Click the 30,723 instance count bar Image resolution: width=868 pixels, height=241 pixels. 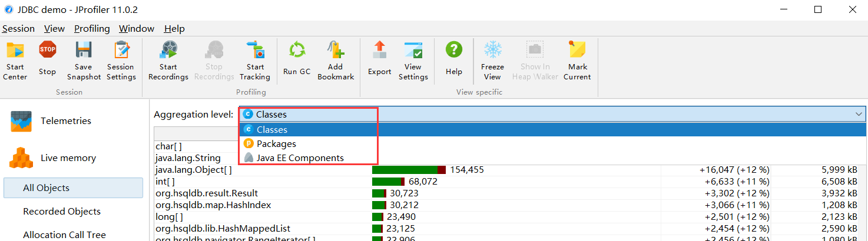[379, 193]
